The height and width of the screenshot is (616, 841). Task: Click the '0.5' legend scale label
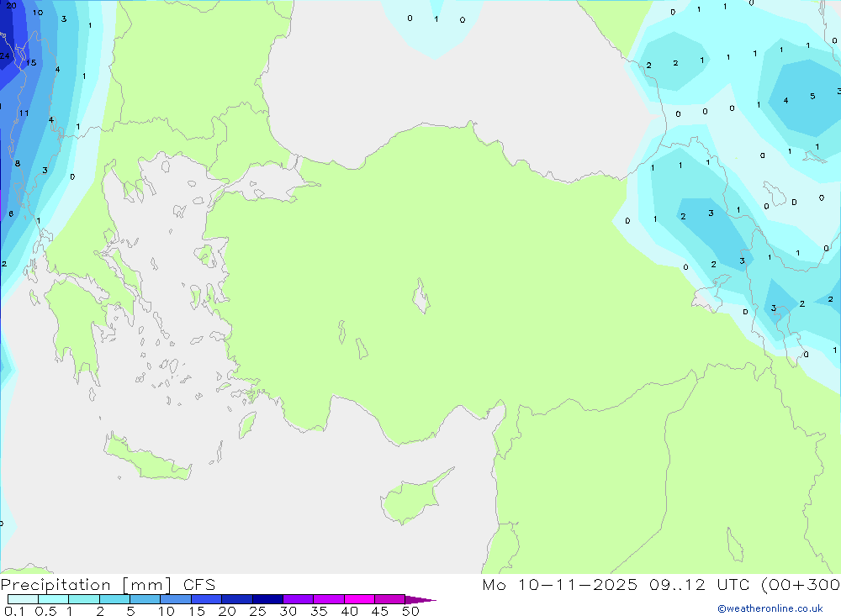pyautogui.click(x=45, y=611)
